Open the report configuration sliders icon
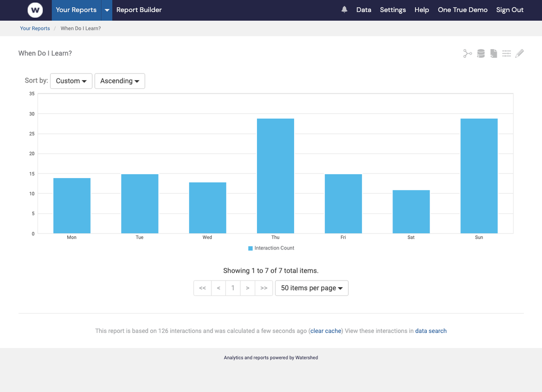Screen dimensions: 542x392 pos(506,53)
